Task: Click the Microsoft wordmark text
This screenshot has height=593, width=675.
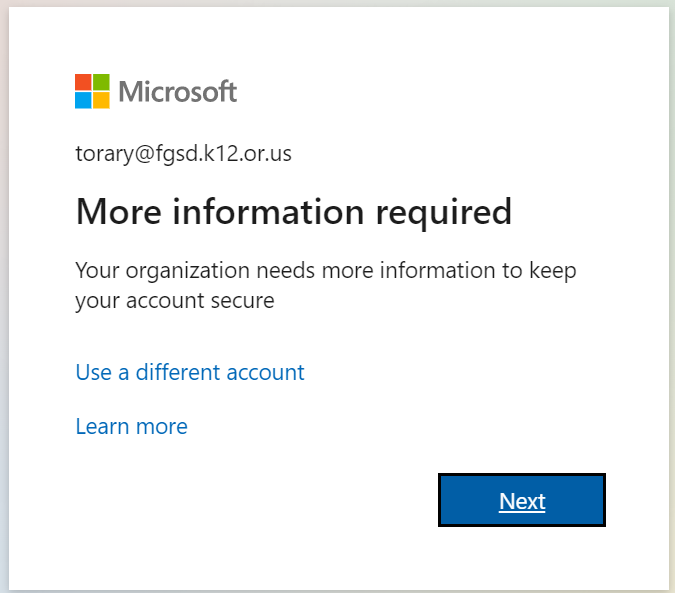Action: coord(177,92)
